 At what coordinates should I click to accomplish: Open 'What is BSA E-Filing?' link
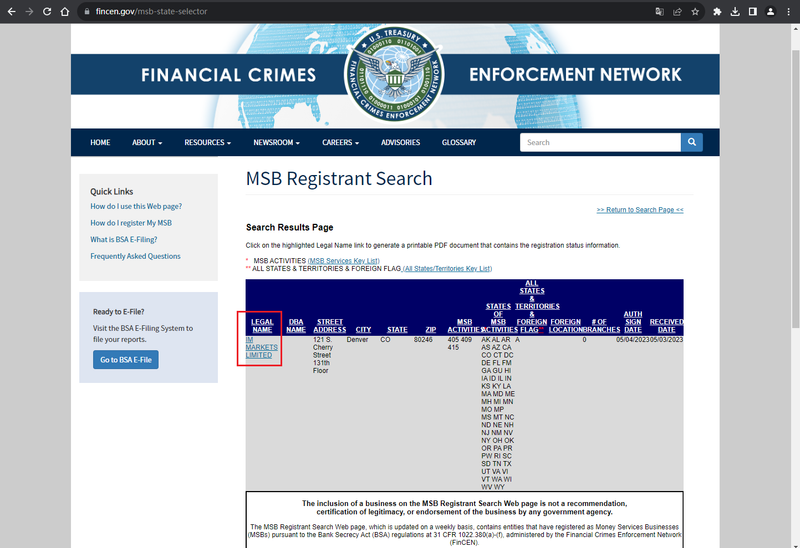pos(124,239)
